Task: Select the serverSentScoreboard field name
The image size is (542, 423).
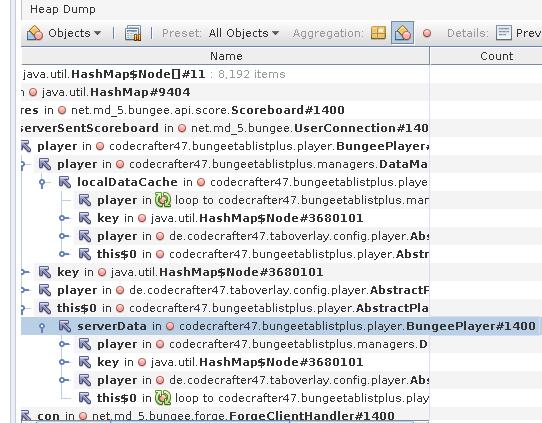Action: (90, 128)
